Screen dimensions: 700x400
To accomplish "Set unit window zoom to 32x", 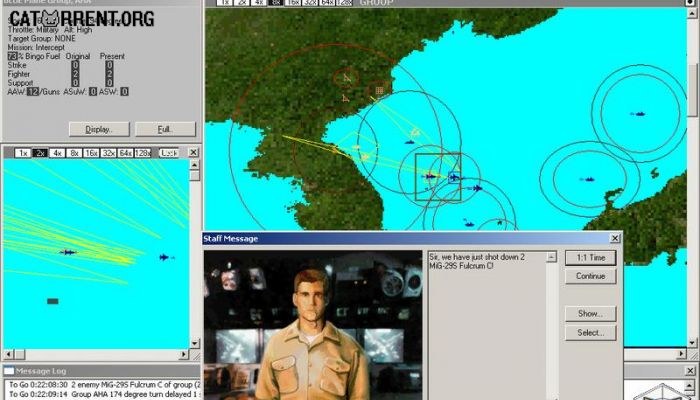I will click(108, 153).
